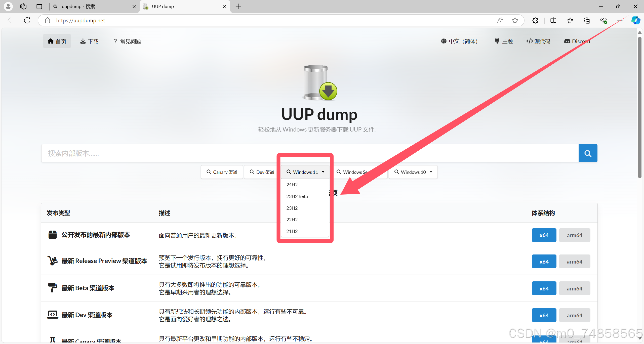This screenshot has height=344, width=644.
Task: Select arm64 for 最新 Beta 渠道版本
Action: [x=575, y=288]
